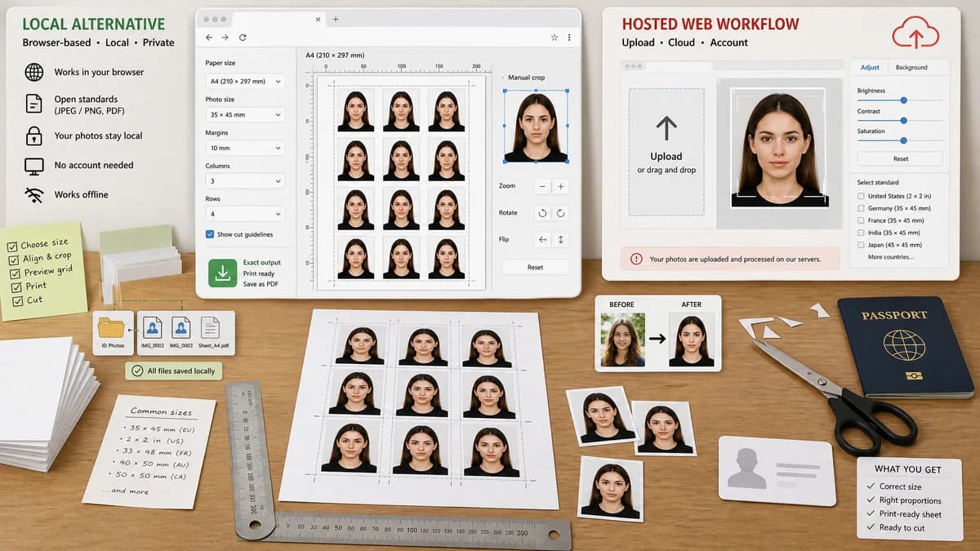Viewport: 980px width, 551px height.
Task: Click Reset in the manual crop panel
Action: pos(535,267)
